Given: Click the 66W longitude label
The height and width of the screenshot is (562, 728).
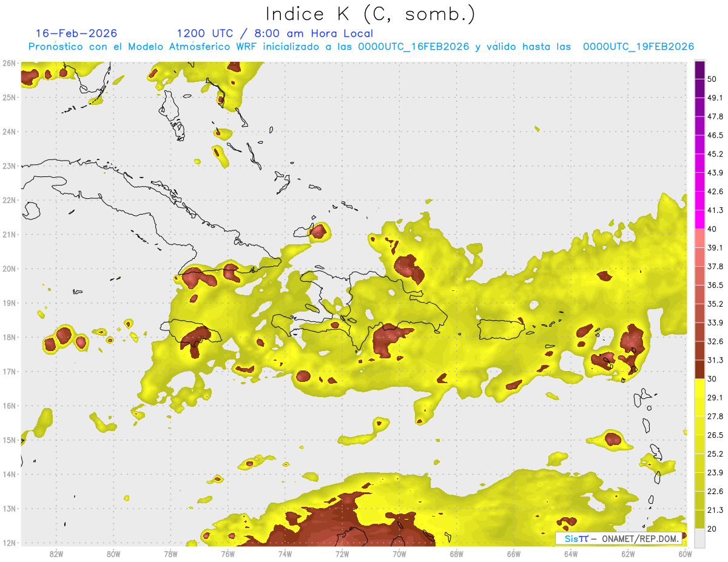Looking at the screenshot, I should (513, 554).
